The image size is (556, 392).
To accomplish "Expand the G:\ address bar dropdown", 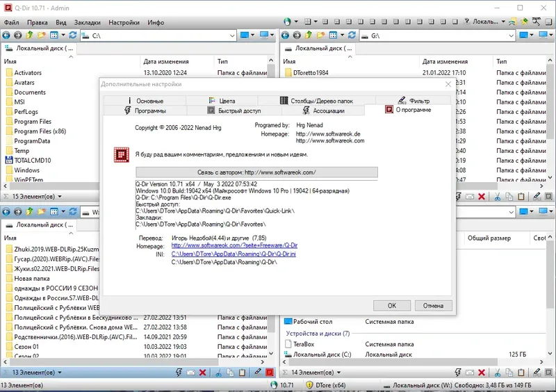I will tap(511, 35).
